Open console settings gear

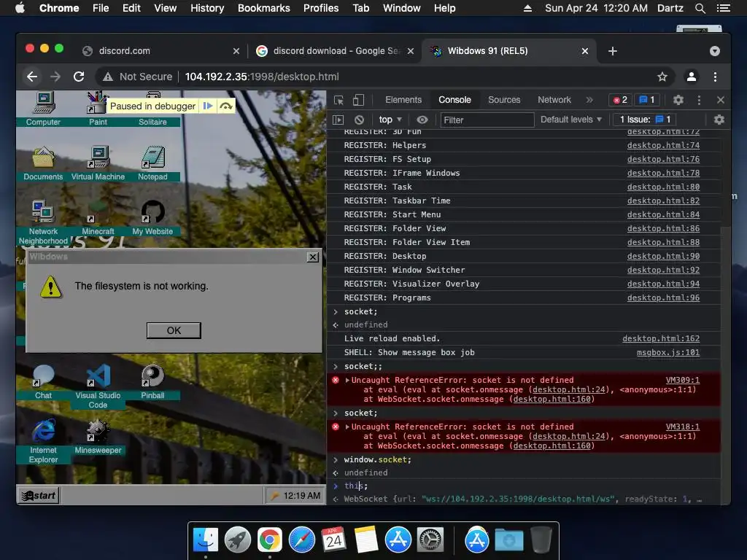[719, 120]
